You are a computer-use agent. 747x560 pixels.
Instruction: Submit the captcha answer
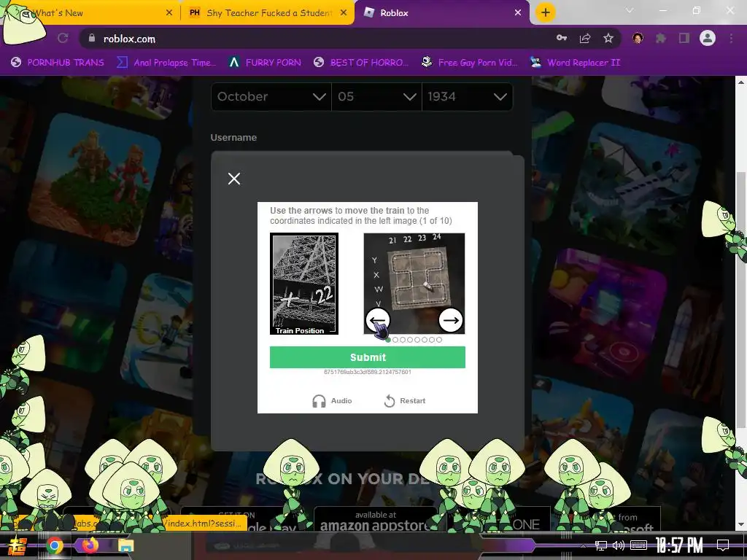pos(368,357)
